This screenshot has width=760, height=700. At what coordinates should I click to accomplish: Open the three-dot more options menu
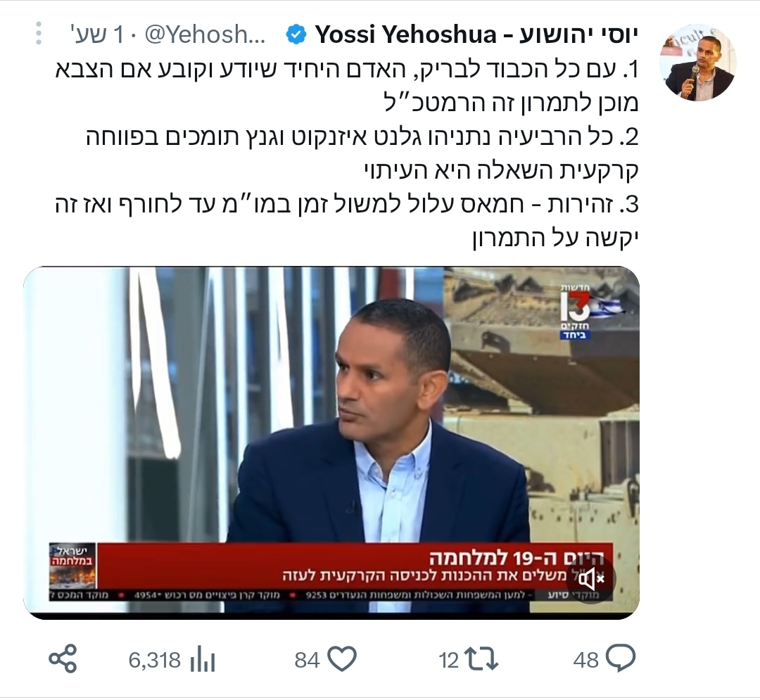pyautogui.click(x=39, y=34)
